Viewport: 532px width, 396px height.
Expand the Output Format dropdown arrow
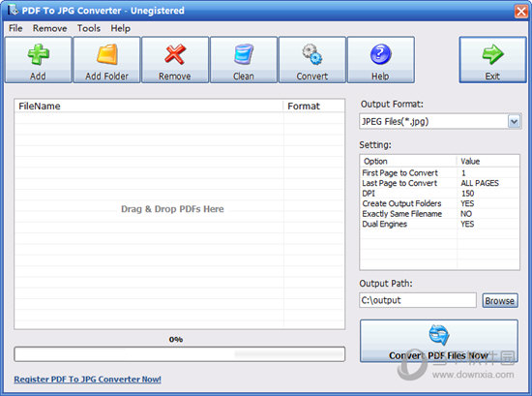pyautogui.click(x=514, y=121)
